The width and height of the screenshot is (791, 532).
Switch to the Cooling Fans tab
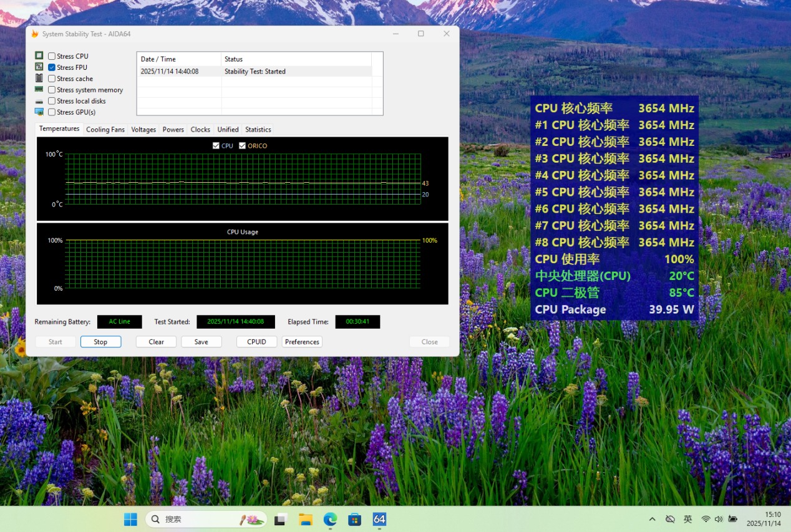point(105,129)
